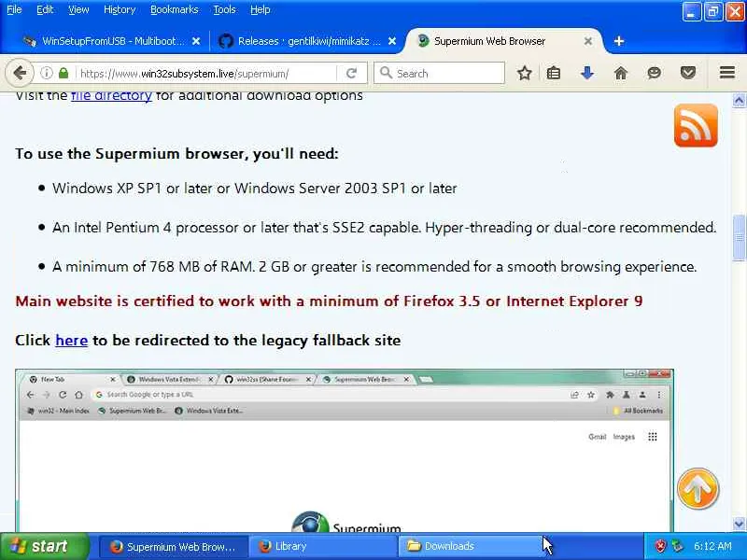Image resolution: width=747 pixels, height=560 pixels.
Task: Select the Supermium Web Browser tab
Action: point(503,41)
